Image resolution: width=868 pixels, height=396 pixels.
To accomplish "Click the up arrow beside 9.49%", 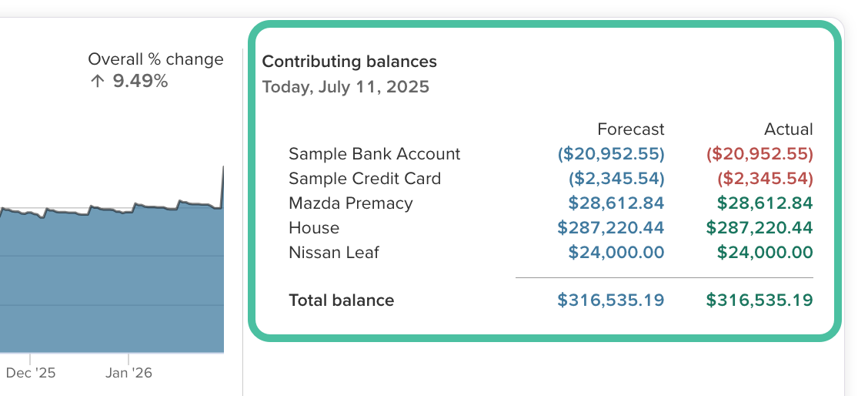I will [97, 82].
